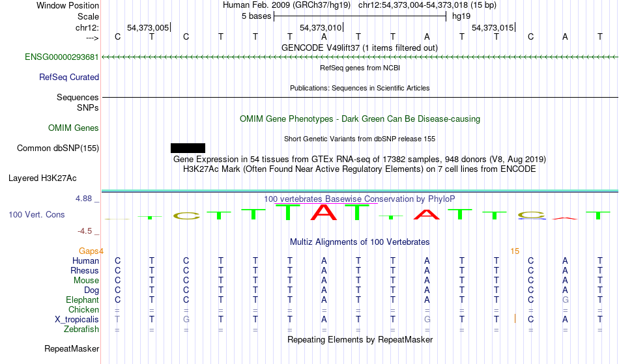Viewport: 619px width, 364px height.
Task: Click the chr12: base position label
Action: pos(87,27)
